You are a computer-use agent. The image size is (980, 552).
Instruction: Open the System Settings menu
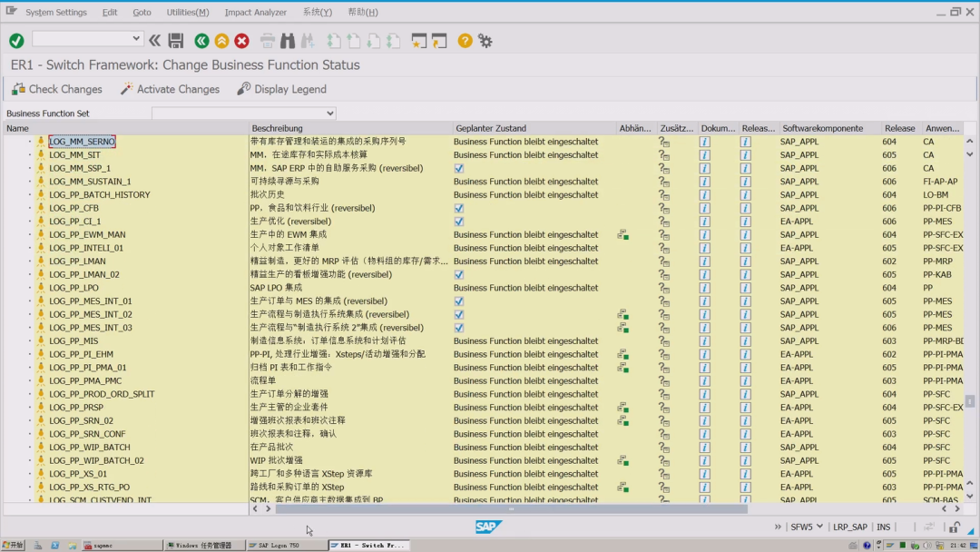click(x=56, y=12)
